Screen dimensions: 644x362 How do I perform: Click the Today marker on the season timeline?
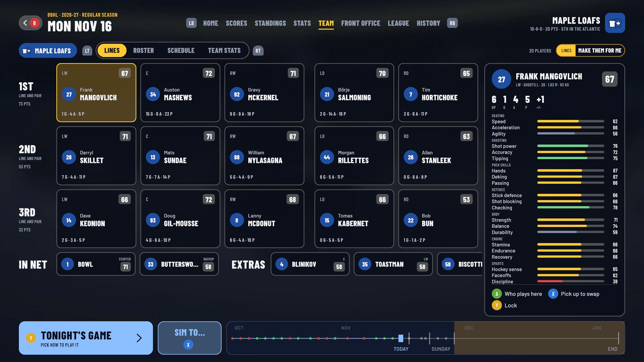(401, 339)
